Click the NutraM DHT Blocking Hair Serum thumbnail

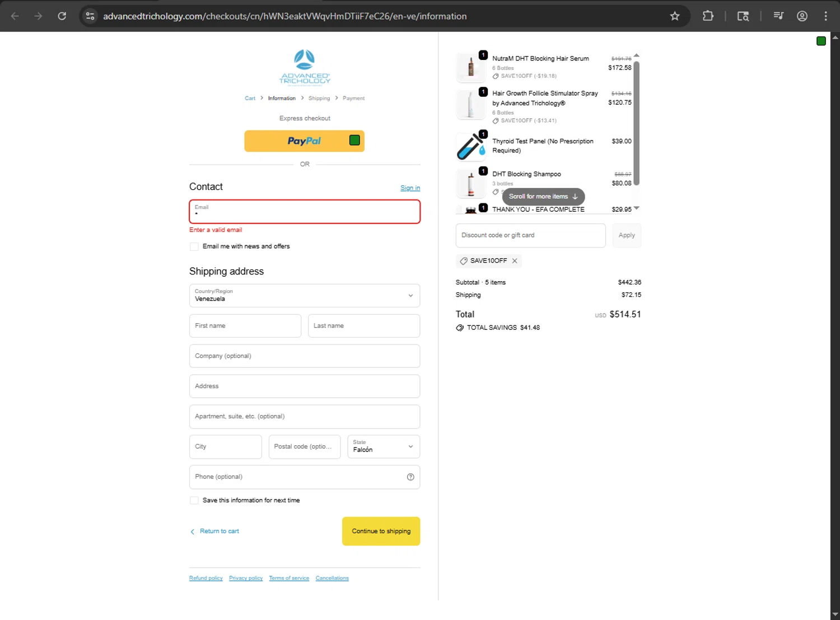click(471, 68)
